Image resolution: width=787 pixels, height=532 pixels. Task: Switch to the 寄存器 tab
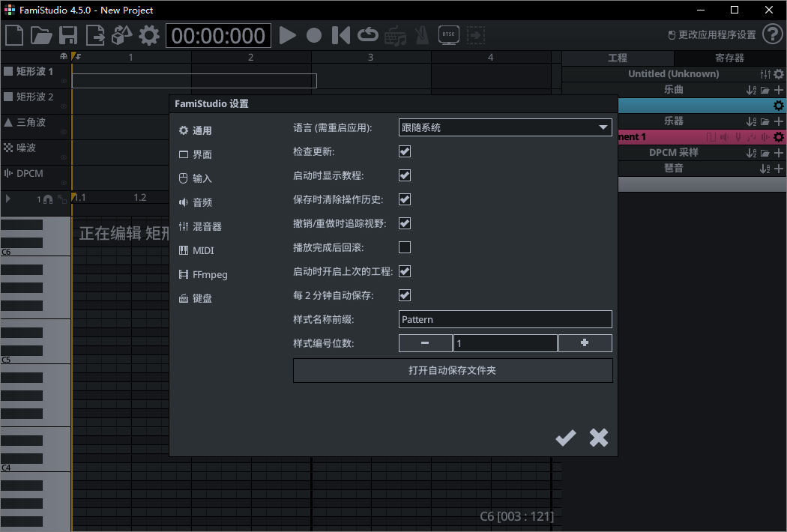click(731, 57)
